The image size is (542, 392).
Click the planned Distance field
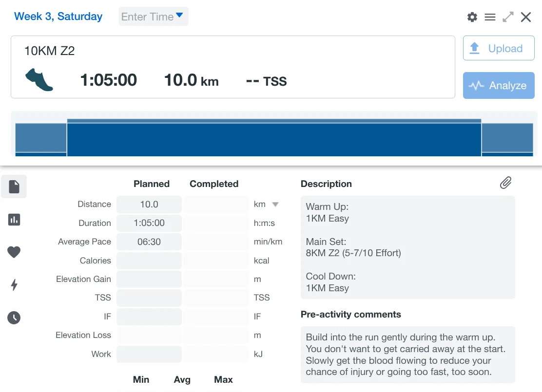coord(149,205)
